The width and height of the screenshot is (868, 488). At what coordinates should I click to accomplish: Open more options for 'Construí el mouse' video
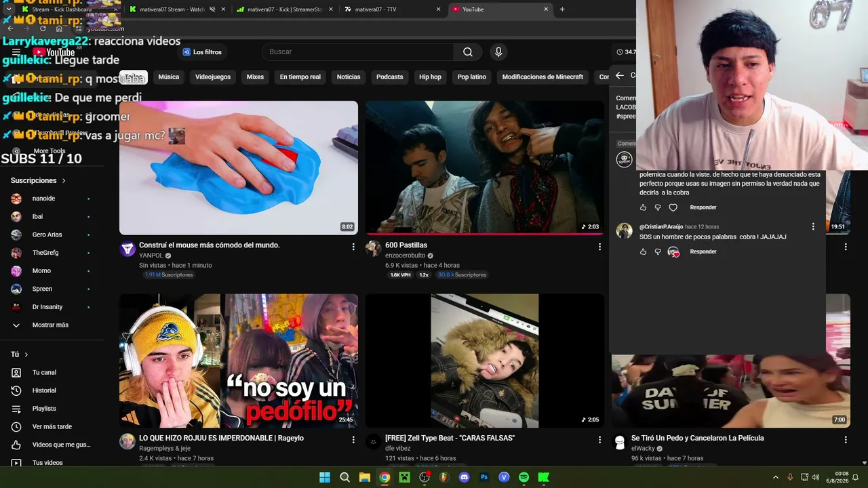[x=353, y=247]
